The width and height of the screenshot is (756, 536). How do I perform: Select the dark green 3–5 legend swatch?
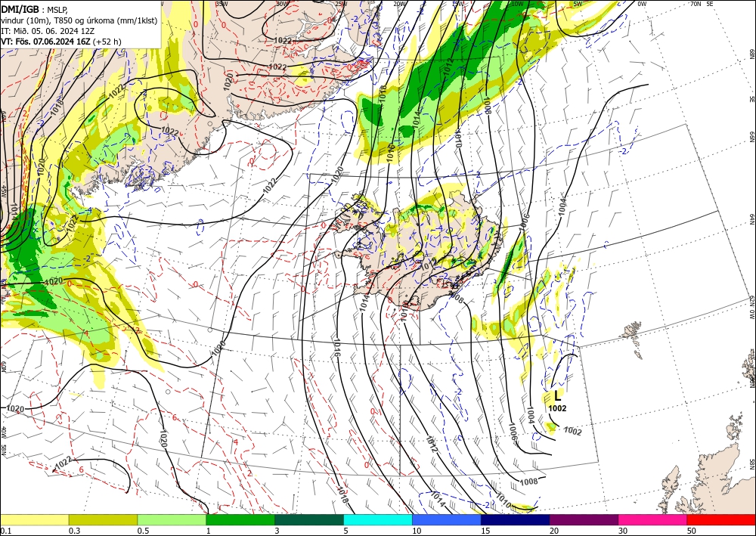309,519
